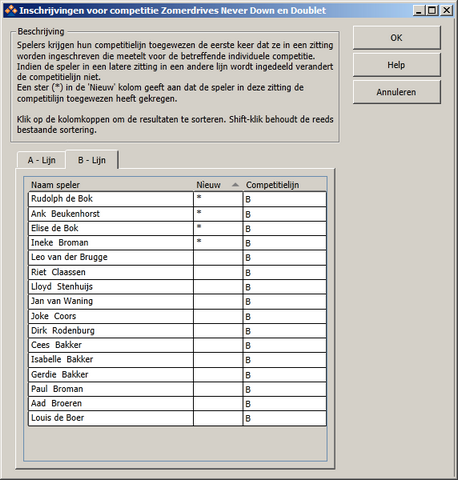Viewport: 458px width, 480px height.
Task: Cancel with the Annuleren button
Action: click(397, 92)
